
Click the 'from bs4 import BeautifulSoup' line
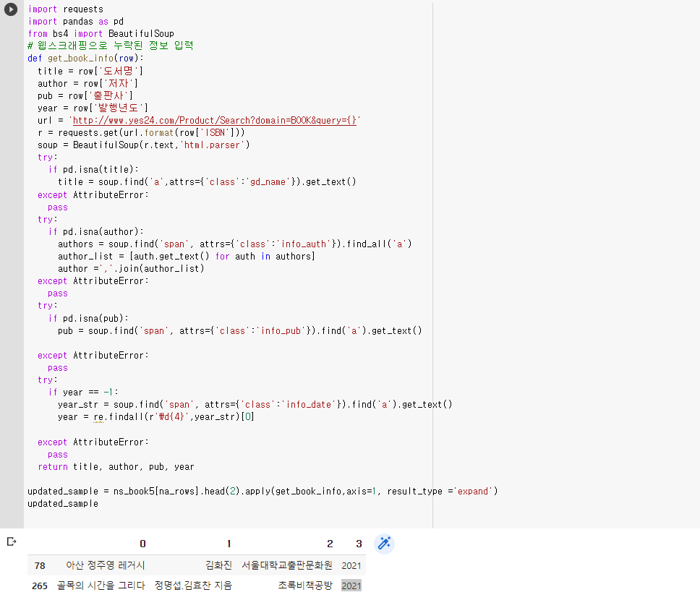[101, 34]
